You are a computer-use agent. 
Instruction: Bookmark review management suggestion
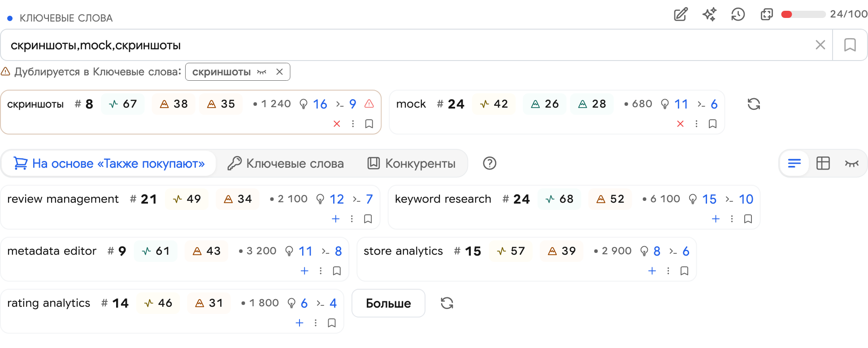[368, 219]
